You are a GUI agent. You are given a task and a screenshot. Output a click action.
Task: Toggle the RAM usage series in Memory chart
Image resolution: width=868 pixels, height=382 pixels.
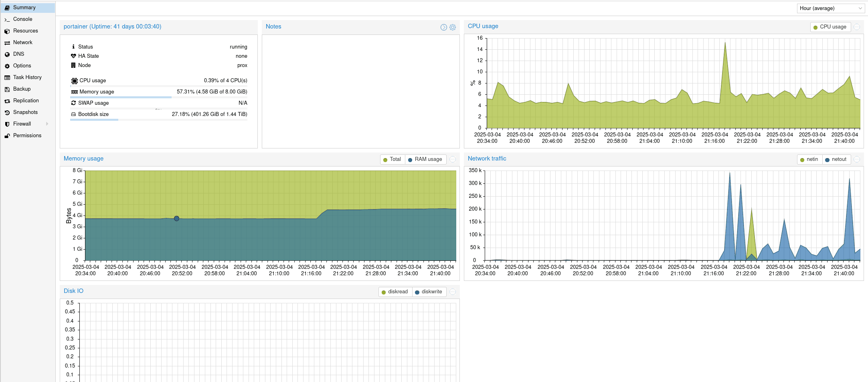click(x=426, y=159)
